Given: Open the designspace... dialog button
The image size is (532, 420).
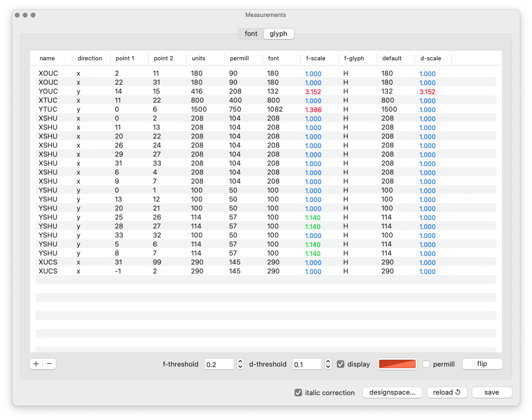Looking at the screenshot, I should (392, 392).
